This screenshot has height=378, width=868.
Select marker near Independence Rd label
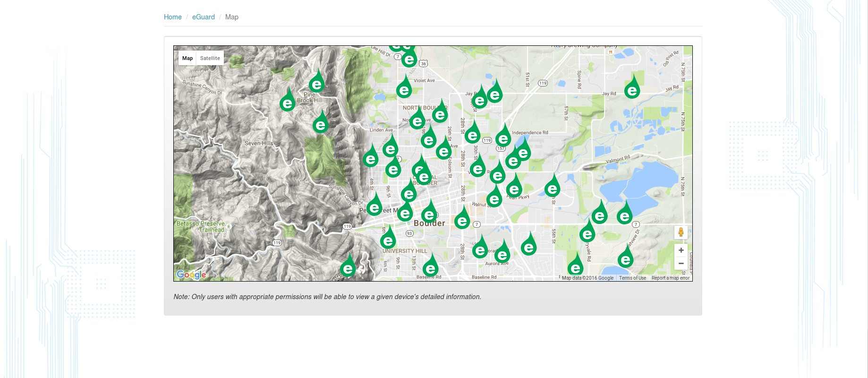(x=503, y=135)
